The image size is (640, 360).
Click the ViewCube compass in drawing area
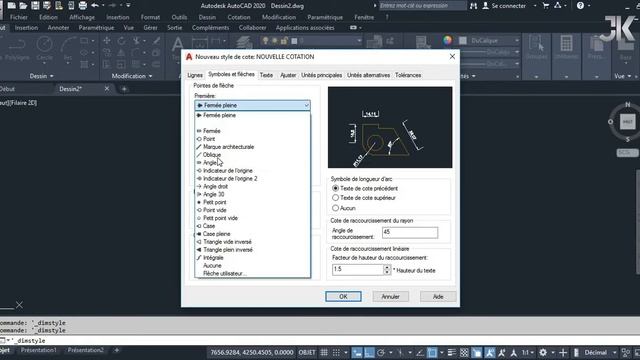pos(627,122)
